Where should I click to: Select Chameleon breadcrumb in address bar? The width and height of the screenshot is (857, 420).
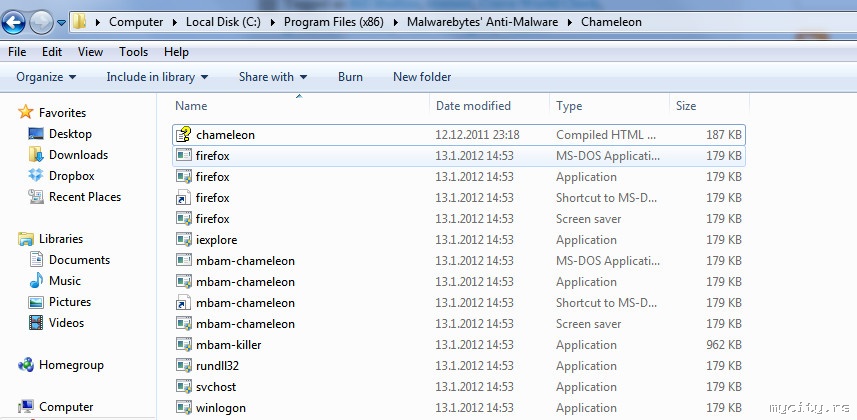pos(611,22)
